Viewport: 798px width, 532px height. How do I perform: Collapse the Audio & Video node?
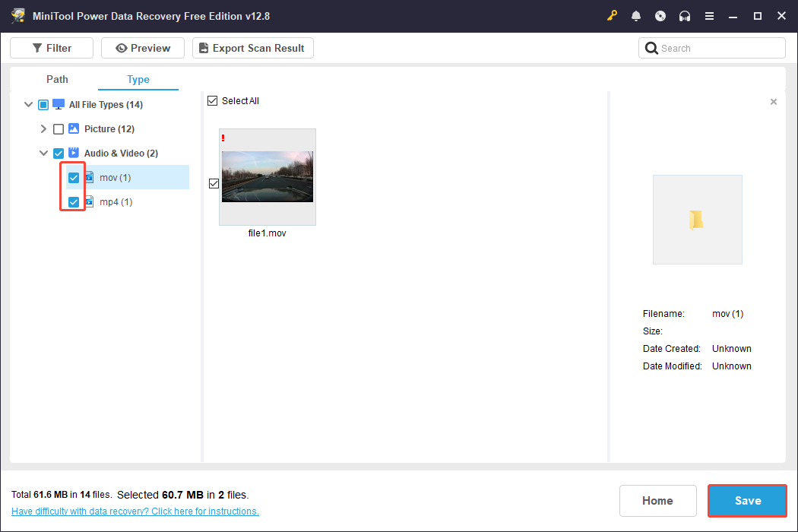[43, 153]
